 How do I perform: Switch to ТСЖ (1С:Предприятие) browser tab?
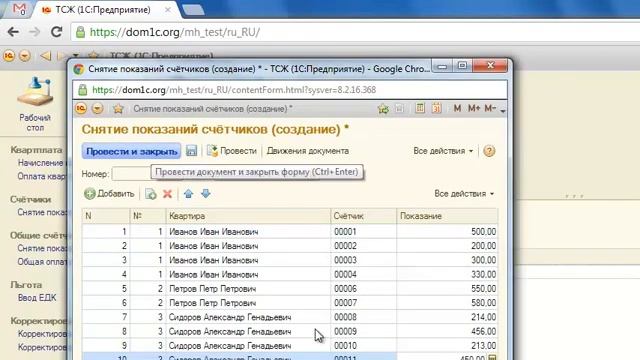(x=103, y=10)
